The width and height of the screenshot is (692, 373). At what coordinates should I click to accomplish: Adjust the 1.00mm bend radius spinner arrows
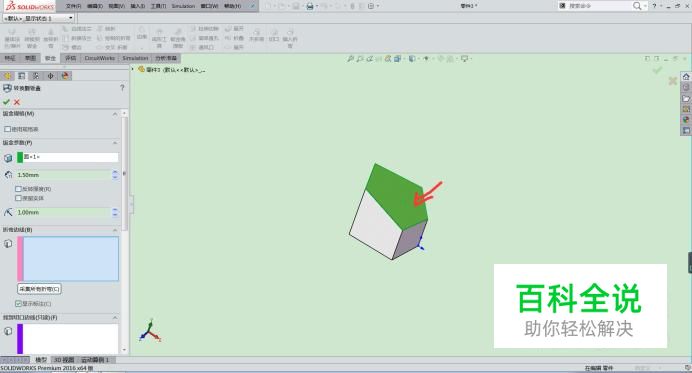115,213
